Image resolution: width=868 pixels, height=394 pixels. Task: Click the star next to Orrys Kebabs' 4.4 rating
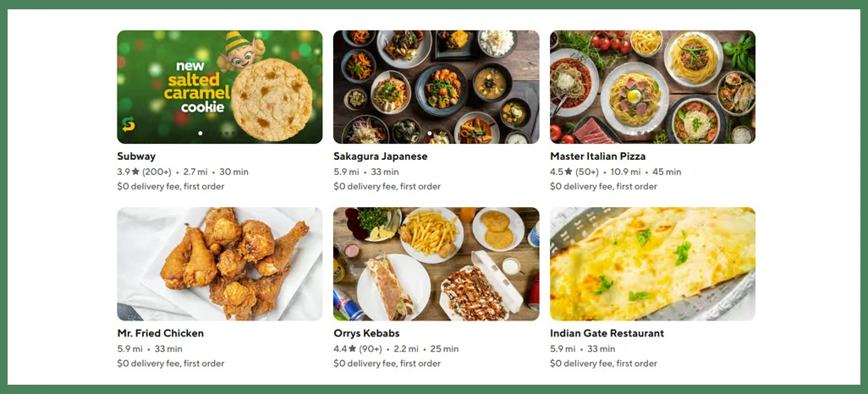[352, 348]
